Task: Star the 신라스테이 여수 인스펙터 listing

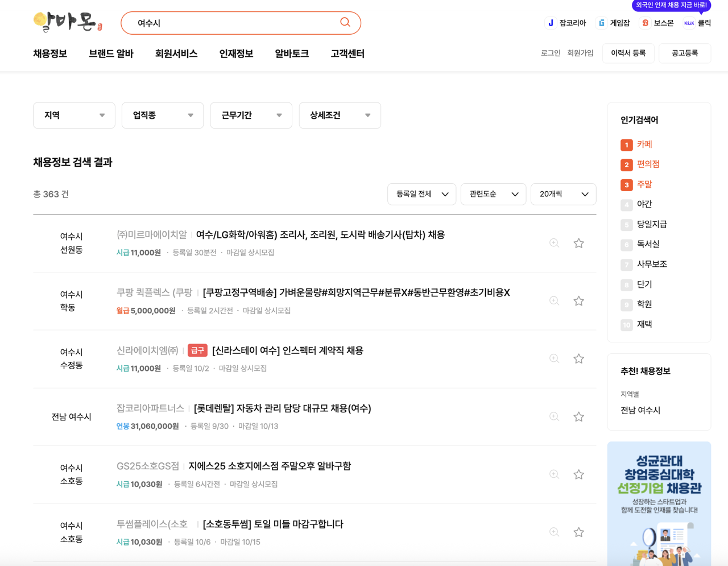Action: point(578,358)
